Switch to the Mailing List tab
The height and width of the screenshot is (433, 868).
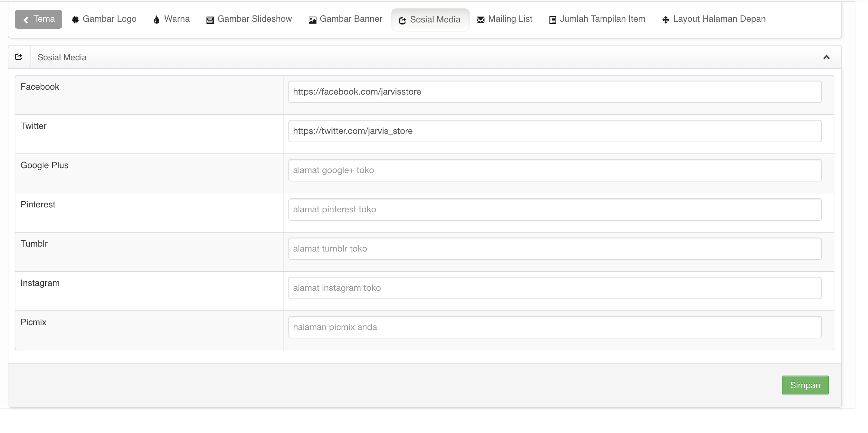(x=504, y=19)
